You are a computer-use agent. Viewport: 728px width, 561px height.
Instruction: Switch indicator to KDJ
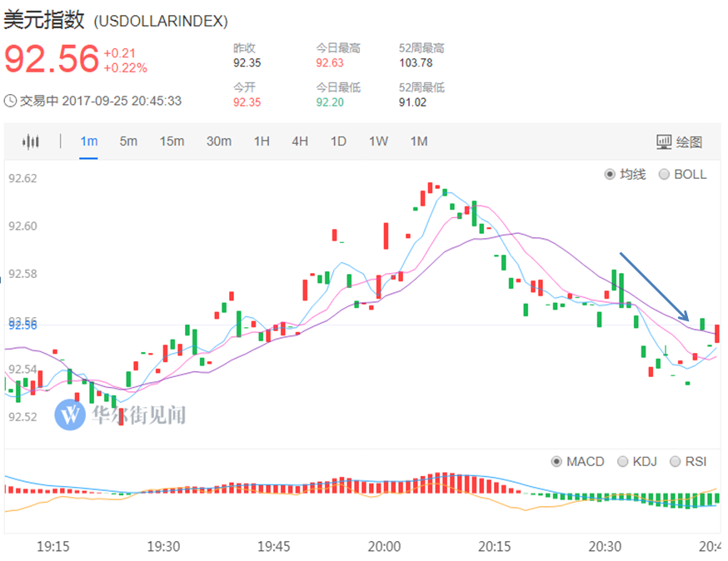click(623, 461)
